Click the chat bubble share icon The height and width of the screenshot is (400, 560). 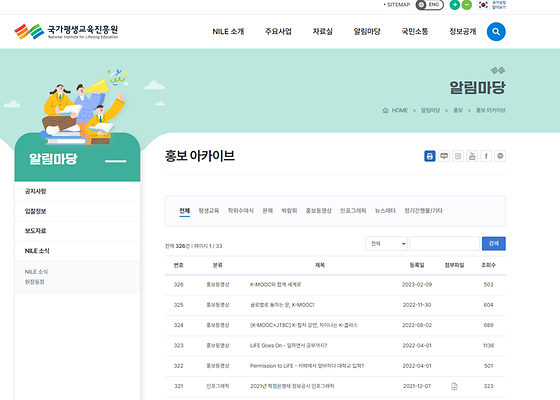pos(500,156)
